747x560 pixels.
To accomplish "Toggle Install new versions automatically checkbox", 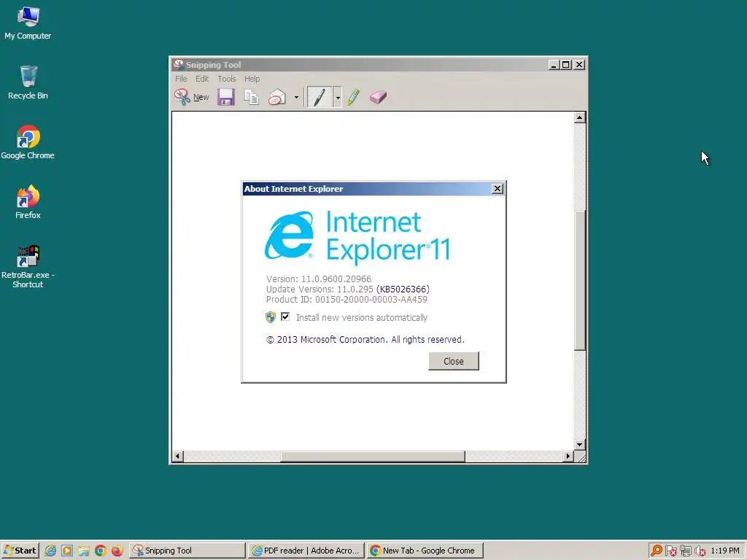I will [x=285, y=316].
